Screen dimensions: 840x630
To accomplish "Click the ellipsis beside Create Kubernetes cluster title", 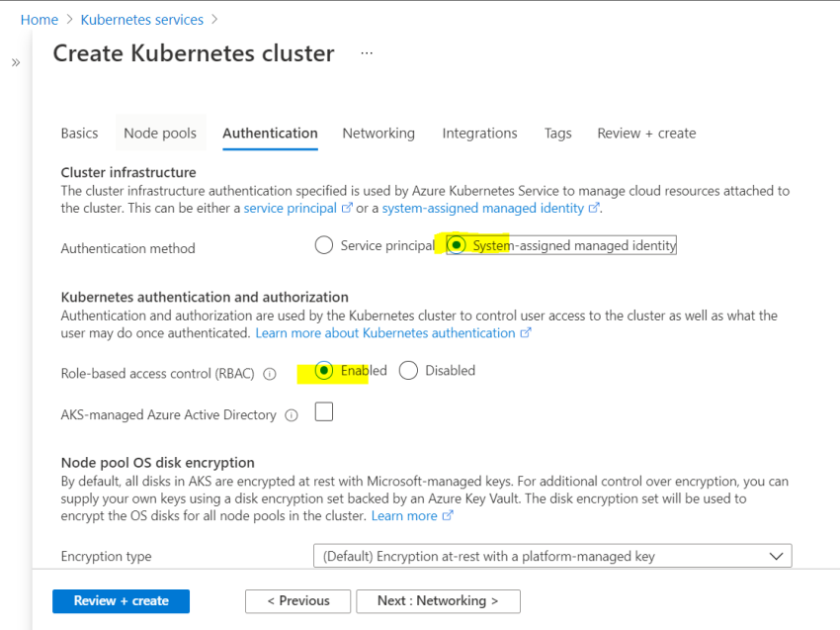I will [366, 53].
